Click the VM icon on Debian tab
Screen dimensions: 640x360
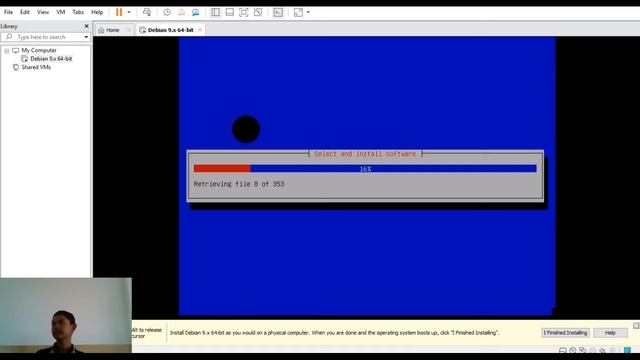point(142,30)
